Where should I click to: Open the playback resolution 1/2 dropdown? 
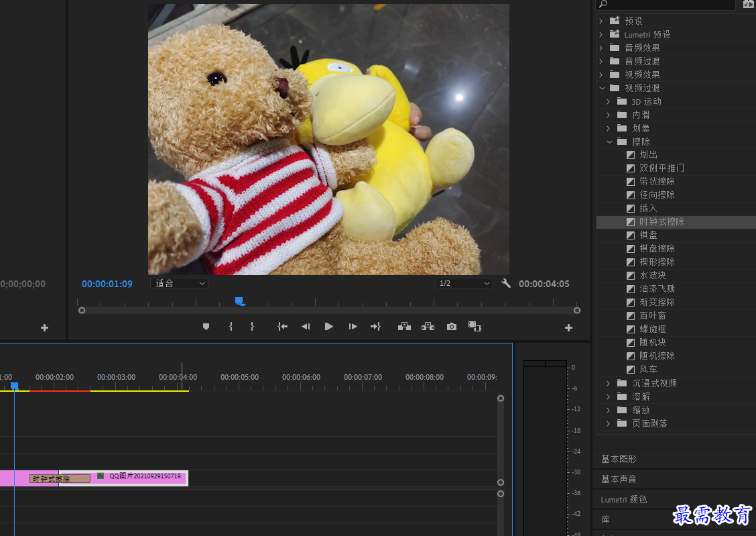[464, 283]
